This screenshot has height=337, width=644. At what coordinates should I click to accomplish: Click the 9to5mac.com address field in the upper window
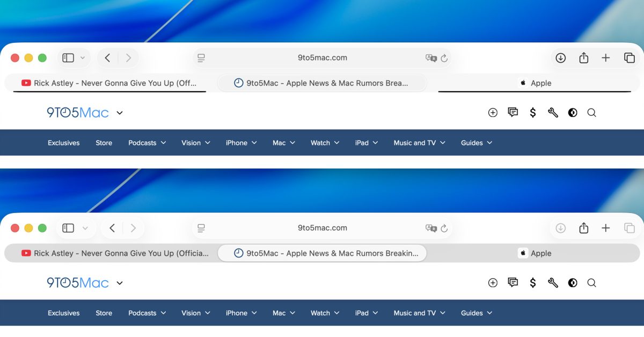coord(322,58)
